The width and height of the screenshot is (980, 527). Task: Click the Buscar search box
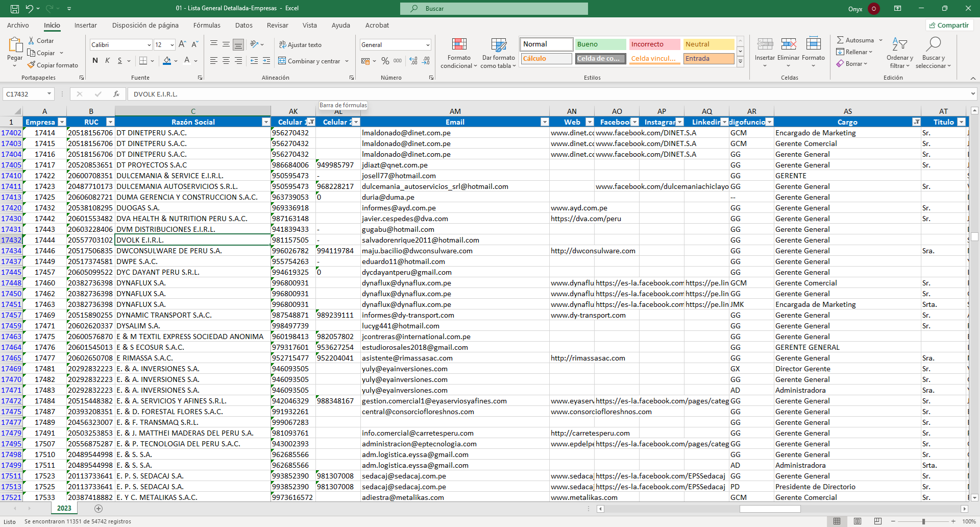tap(494, 9)
